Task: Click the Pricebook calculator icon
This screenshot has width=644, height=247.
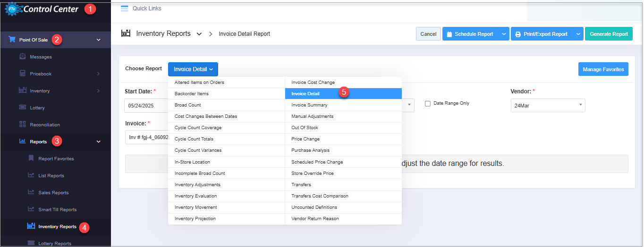Action: (x=23, y=74)
